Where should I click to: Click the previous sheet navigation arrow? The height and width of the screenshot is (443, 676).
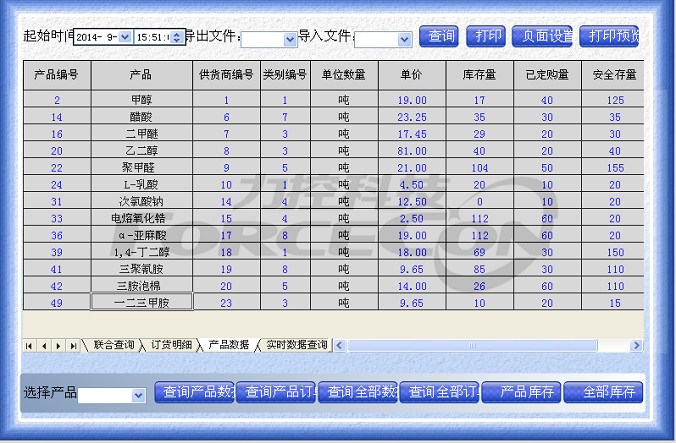[x=43, y=345]
